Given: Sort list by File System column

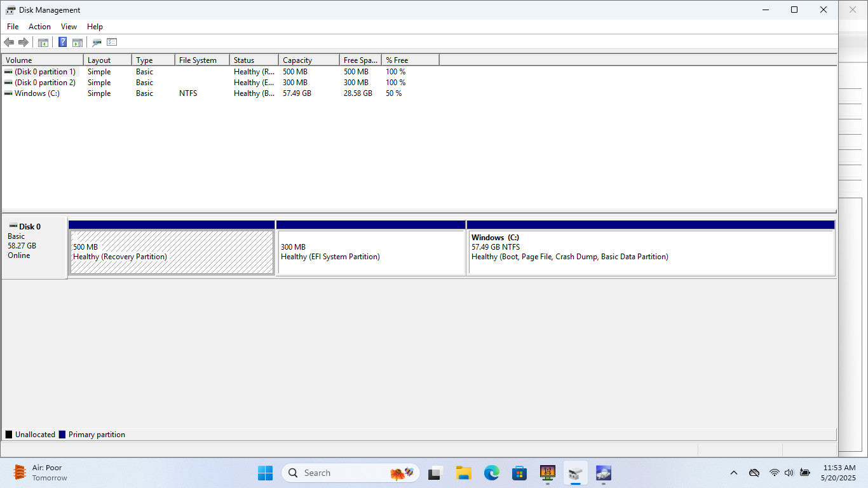Looking at the screenshot, I should (x=201, y=60).
